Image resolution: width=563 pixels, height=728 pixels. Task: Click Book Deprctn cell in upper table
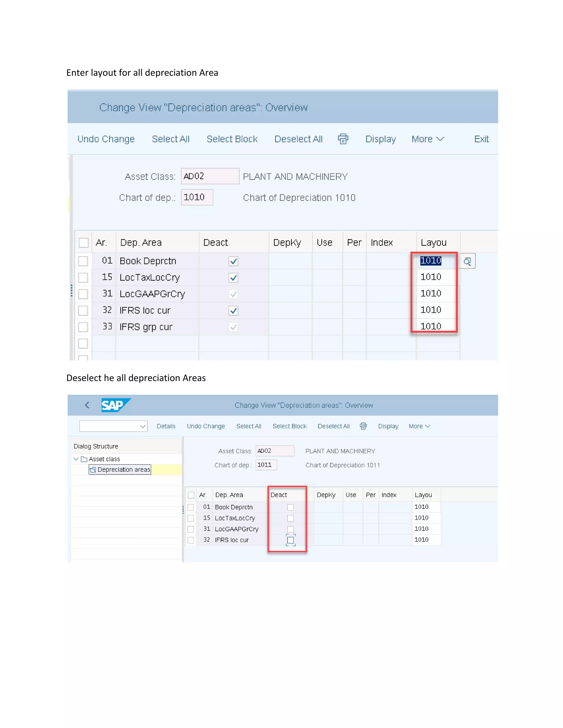157,261
